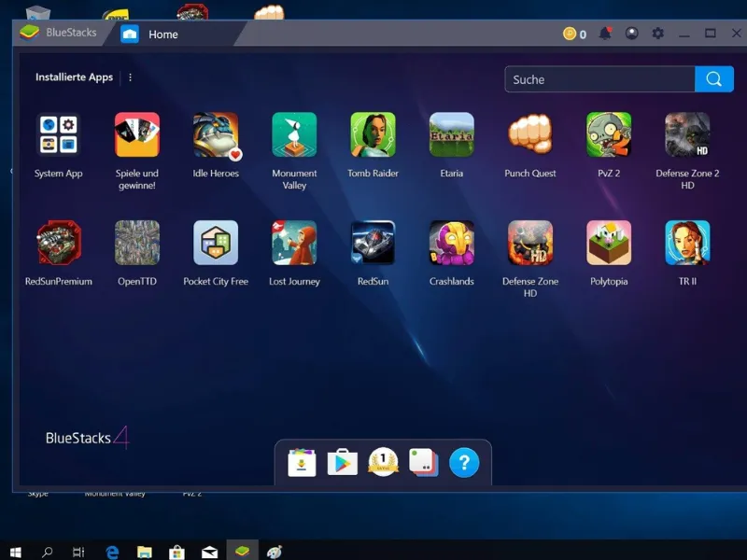
Task: Launch Punch Quest from installed apps
Action: point(530,134)
